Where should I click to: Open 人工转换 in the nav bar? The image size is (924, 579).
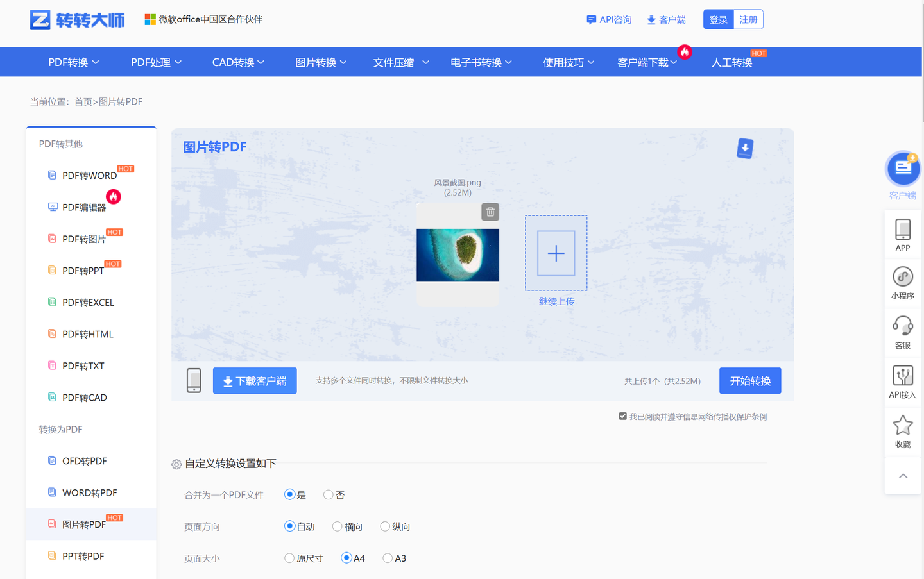tap(732, 62)
